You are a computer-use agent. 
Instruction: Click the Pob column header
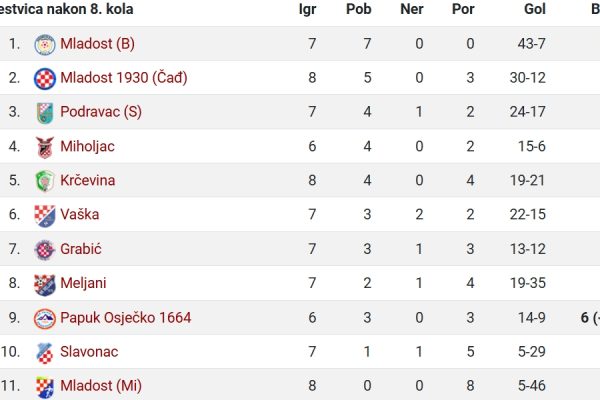(359, 9)
